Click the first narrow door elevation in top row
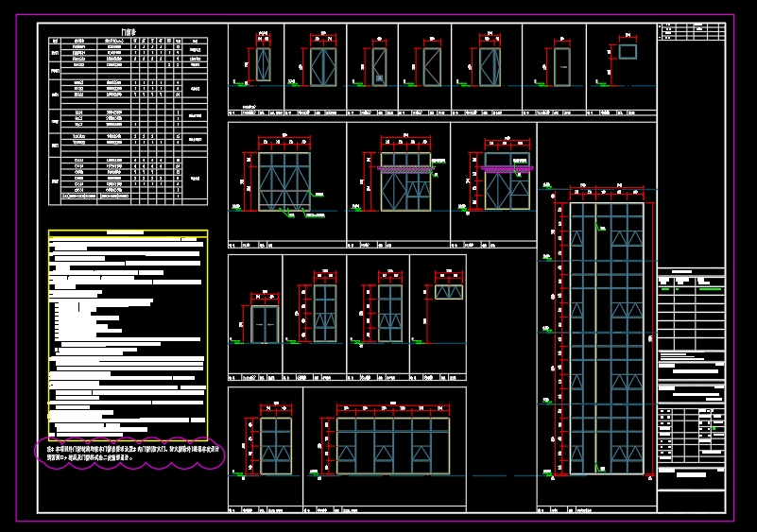 [263, 64]
